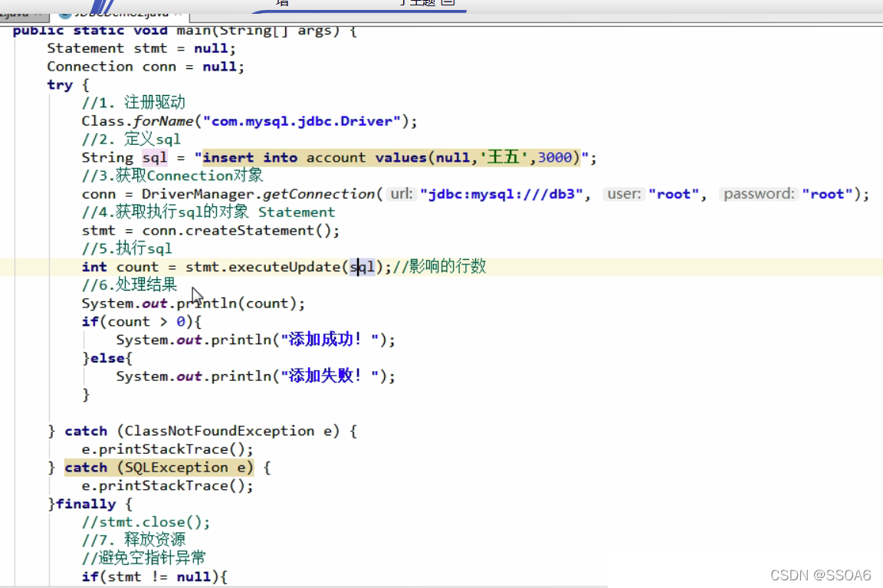Click "DriverManager" in the getConnection call
This screenshot has height=588, width=883.
tap(198, 194)
